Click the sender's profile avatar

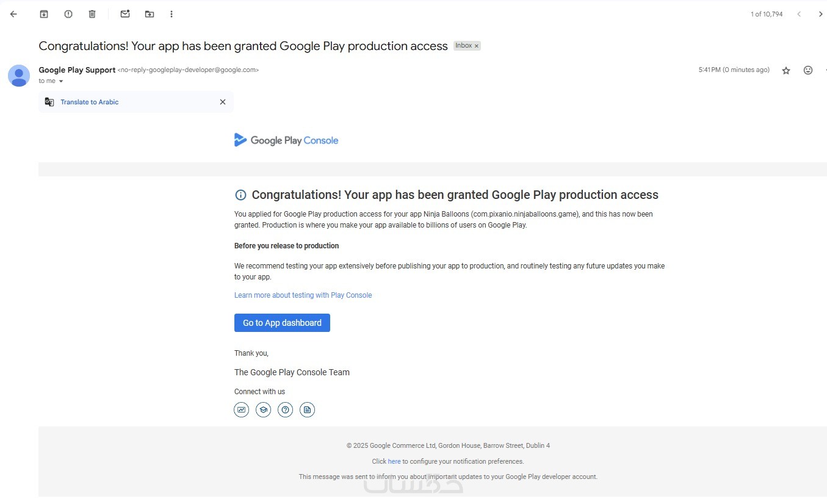(x=19, y=76)
